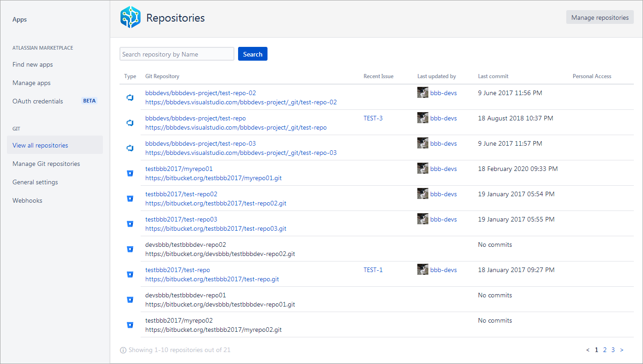The height and width of the screenshot is (364, 643).
Task: Click the Apps heading in the sidebar
Action: click(x=20, y=19)
